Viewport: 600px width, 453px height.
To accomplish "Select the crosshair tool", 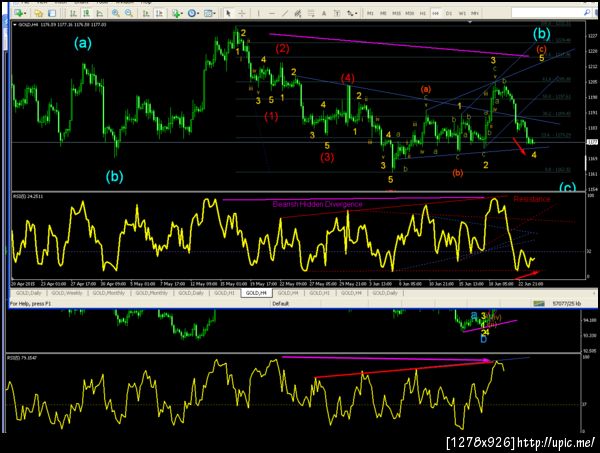I will (x=242, y=13).
